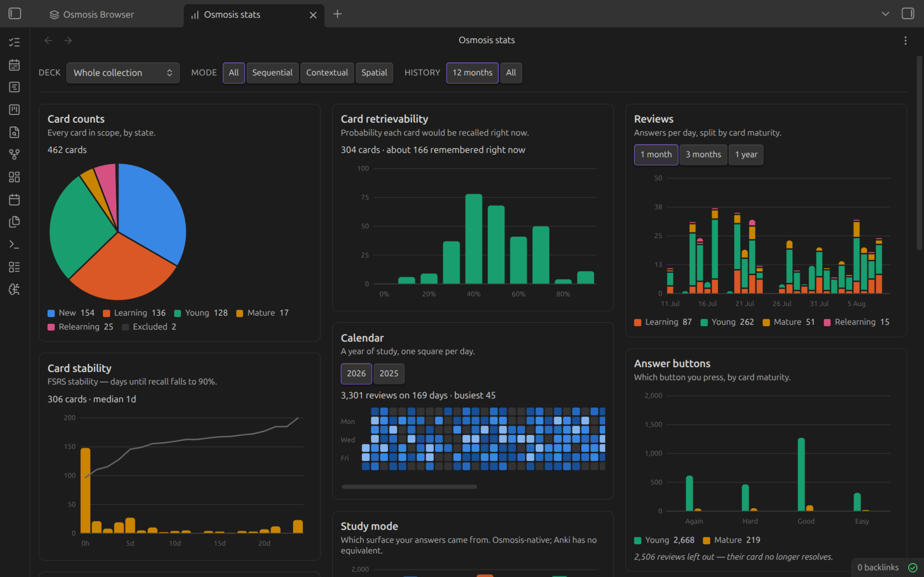Click the green sync check status icon

[912, 567]
